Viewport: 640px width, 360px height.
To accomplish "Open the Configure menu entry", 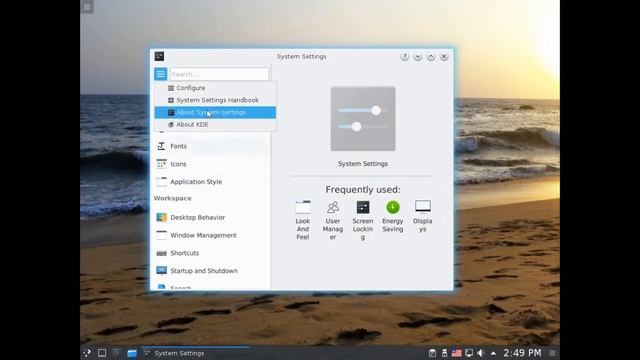I will (215, 88).
